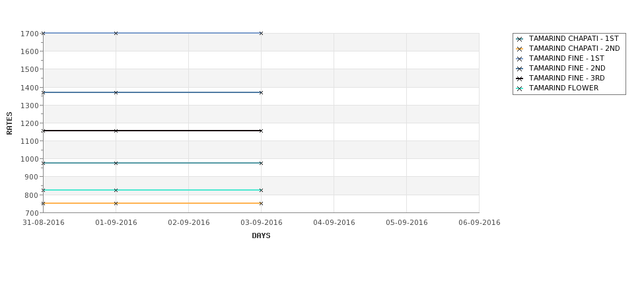This screenshot has width=644, height=283.
Task: Click the orange TAMARIND CHAPATI - 2ND legend marker
Action: [520, 49]
